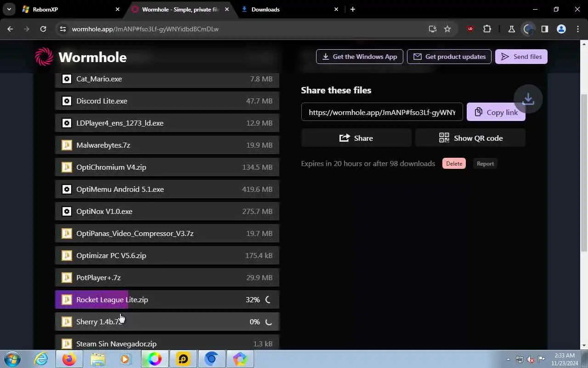
Task: Click the floating download-all arrow icon
Action: tap(528, 99)
